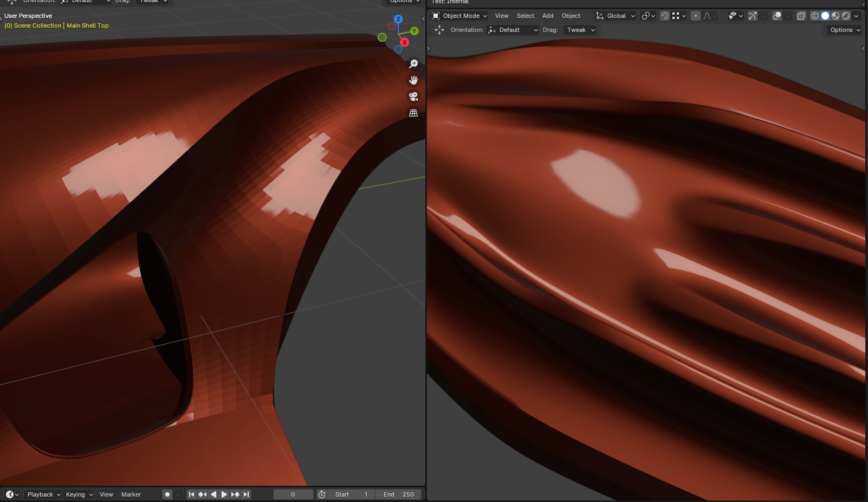The height and width of the screenshot is (502, 868).
Task: Toggle preview range stopwatch icon
Action: pos(322,494)
